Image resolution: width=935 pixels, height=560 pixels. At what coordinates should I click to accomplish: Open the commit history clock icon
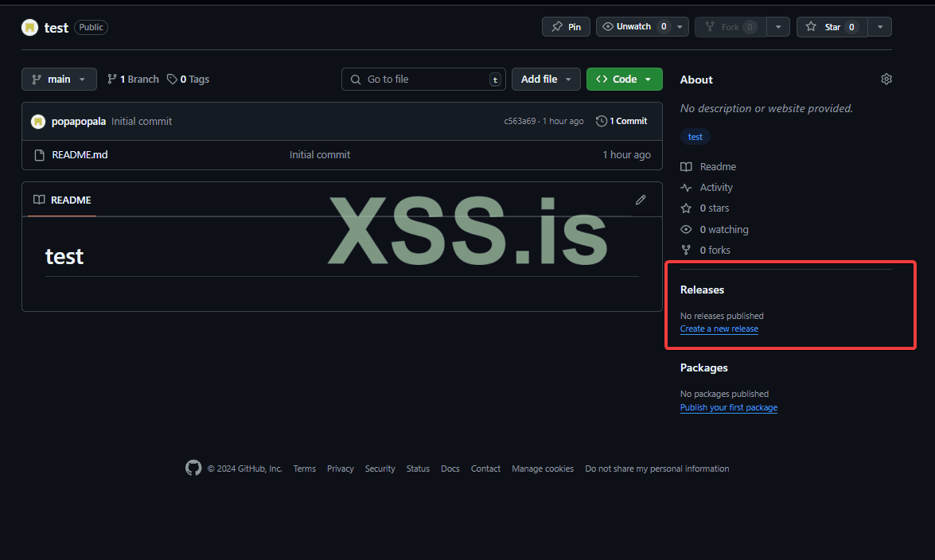pos(601,121)
